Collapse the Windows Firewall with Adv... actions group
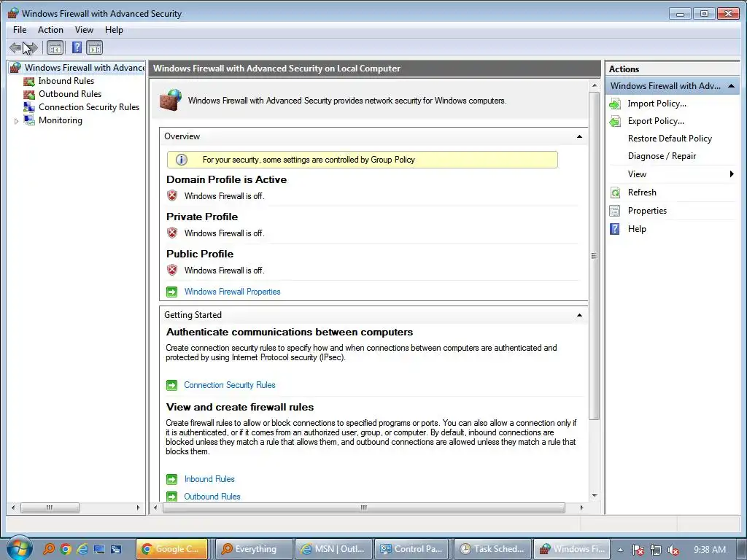This screenshot has width=747, height=560. (x=731, y=86)
